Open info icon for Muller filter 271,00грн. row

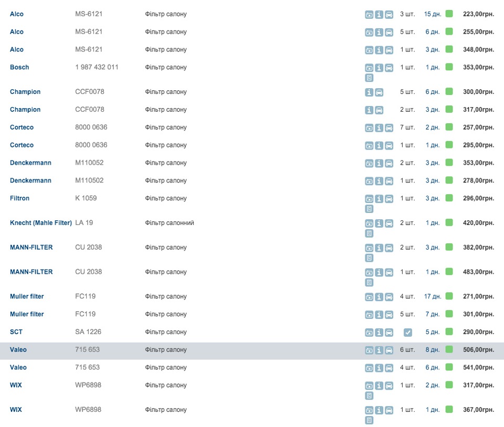point(379,297)
